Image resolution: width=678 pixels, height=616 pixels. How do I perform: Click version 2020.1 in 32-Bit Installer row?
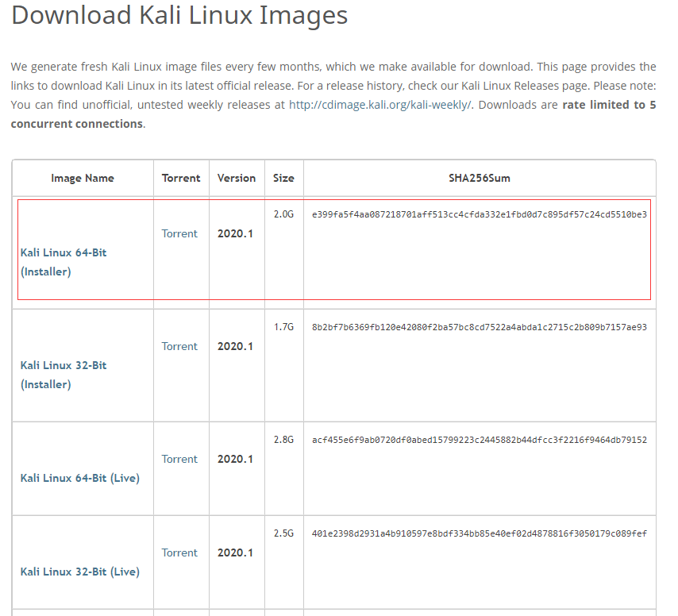tap(235, 346)
